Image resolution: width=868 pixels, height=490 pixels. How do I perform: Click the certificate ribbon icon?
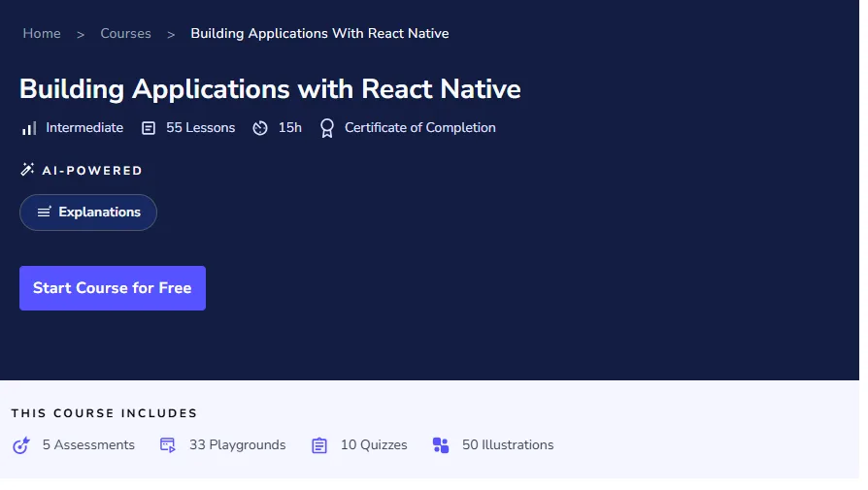(327, 128)
